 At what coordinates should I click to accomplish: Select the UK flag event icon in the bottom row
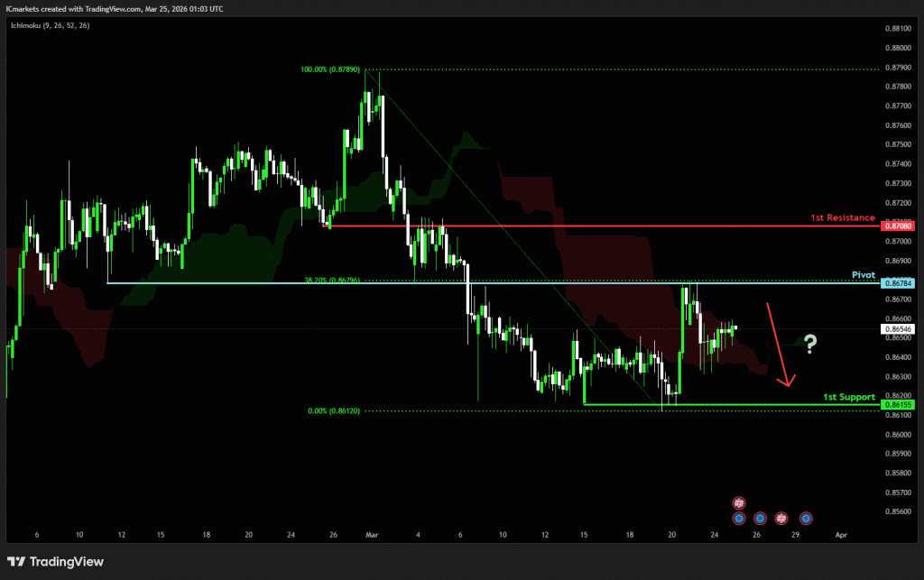[x=781, y=518]
